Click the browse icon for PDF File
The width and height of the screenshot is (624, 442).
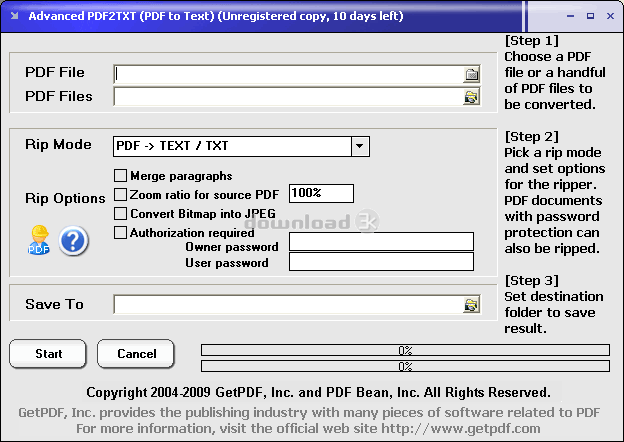click(472, 74)
